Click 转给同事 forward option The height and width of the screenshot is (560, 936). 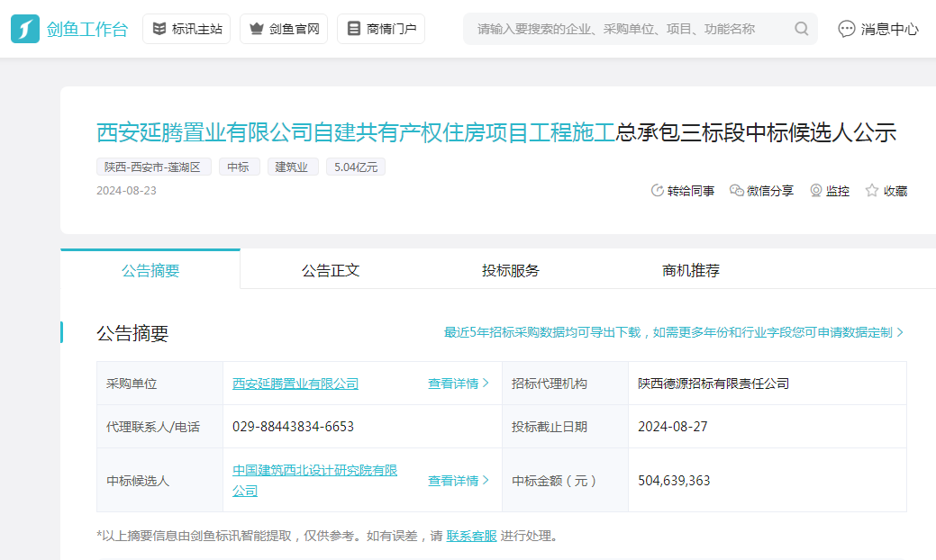tap(682, 191)
